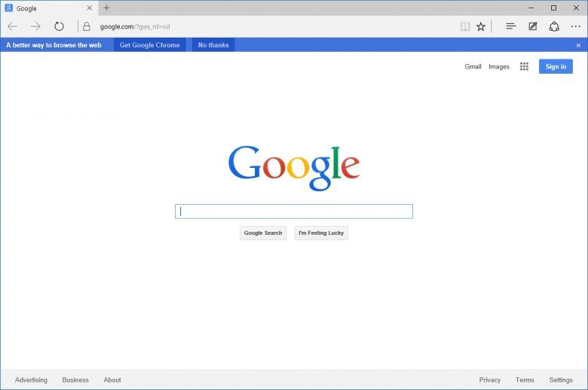Close the Google tab
This screenshot has height=390, width=588.
click(x=89, y=8)
